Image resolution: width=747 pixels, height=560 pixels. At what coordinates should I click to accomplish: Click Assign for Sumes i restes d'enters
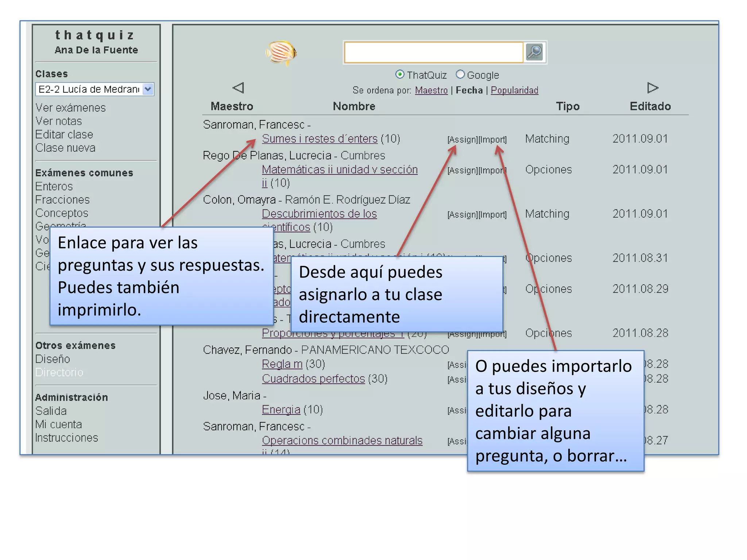pyautogui.click(x=462, y=140)
